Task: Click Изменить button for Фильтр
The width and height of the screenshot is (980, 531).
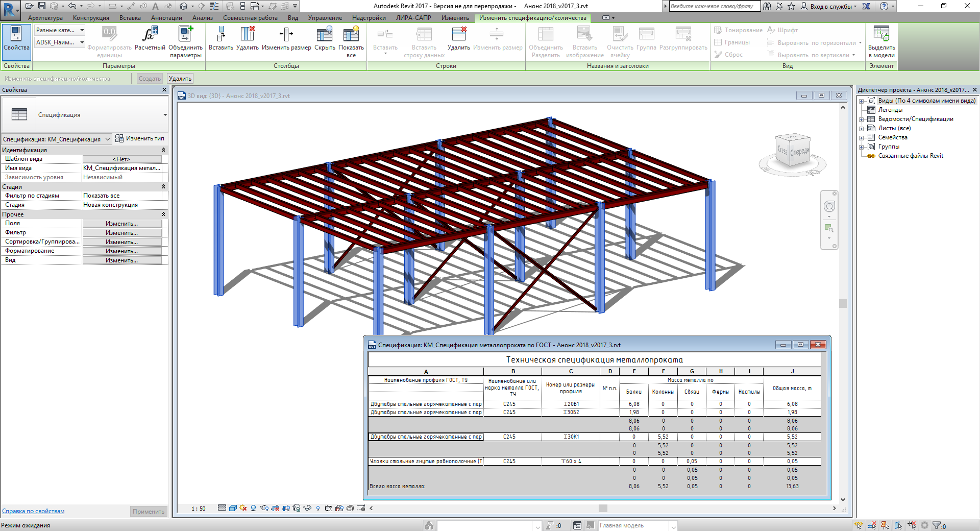Action: point(122,233)
